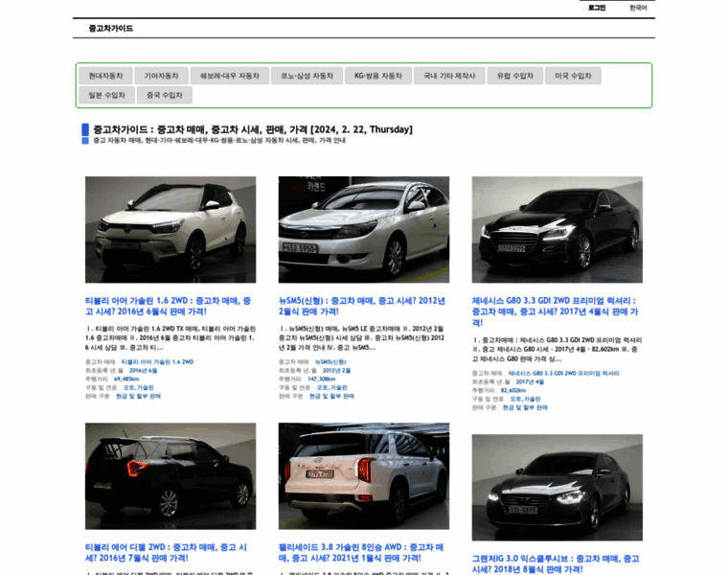
Task: Click the 82,602km mileage value
Action: (x=513, y=391)
